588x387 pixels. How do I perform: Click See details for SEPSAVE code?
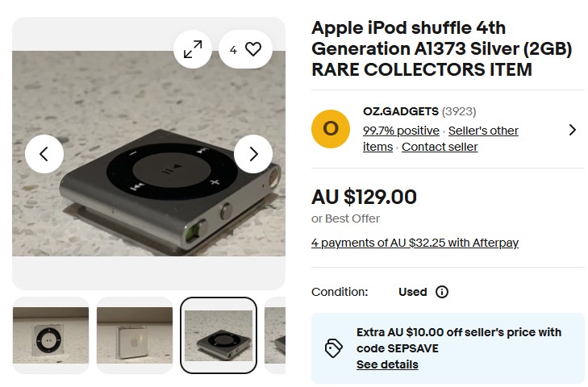tap(387, 364)
